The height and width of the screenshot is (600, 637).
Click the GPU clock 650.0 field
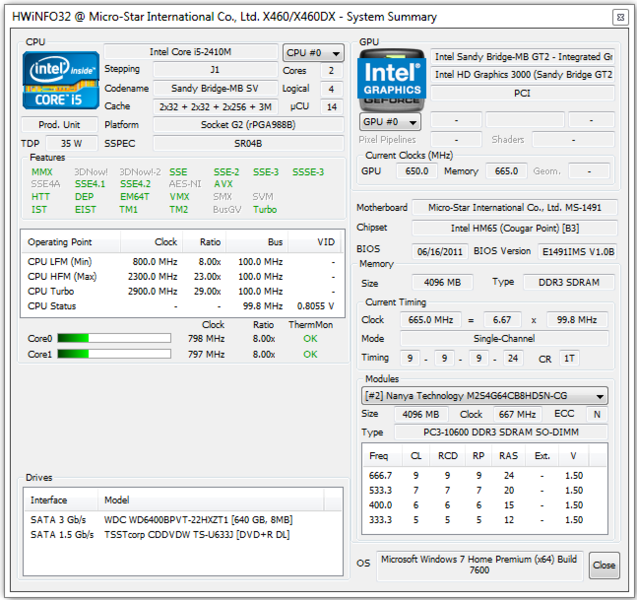(x=417, y=171)
